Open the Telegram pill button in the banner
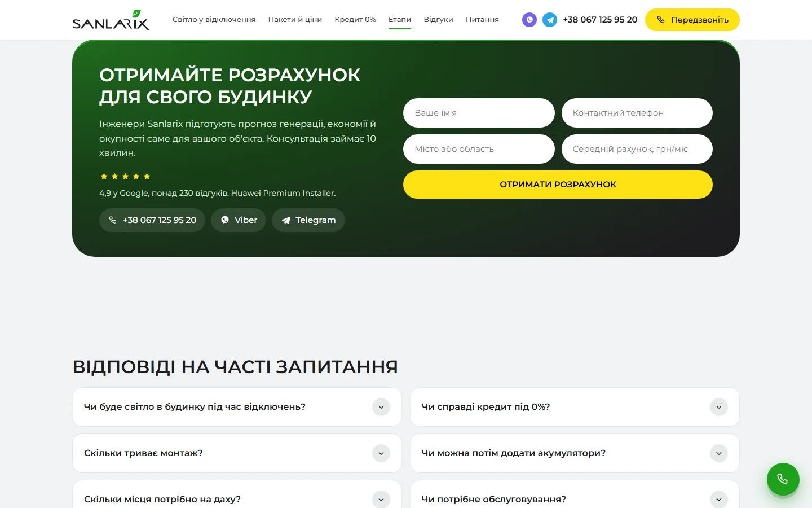 tap(308, 220)
